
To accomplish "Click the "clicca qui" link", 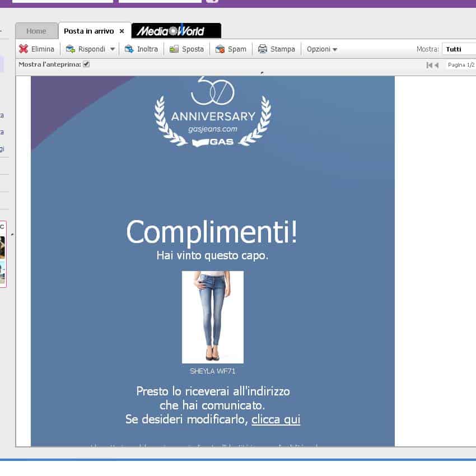I will click(x=276, y=419).
